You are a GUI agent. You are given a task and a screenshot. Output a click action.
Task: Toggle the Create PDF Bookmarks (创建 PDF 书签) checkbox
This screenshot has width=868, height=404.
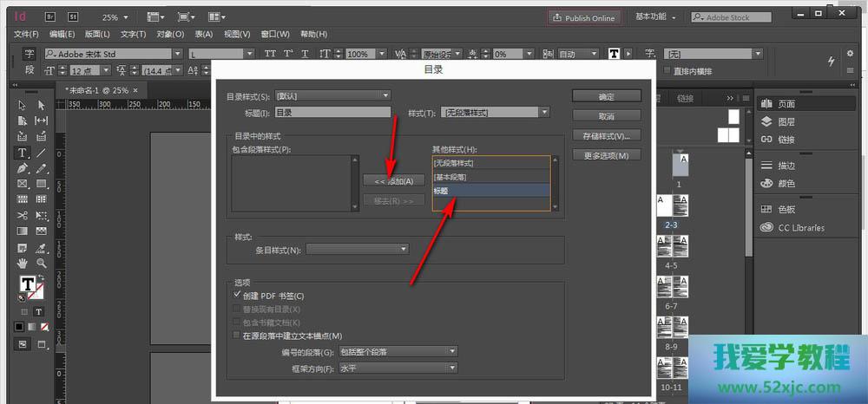click(x=238, y=296)
